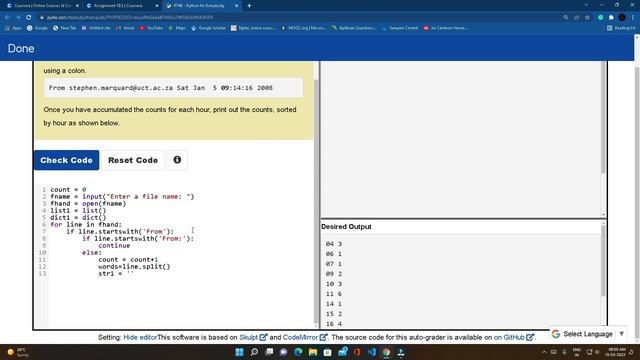The image size is (640, 360).
Task: Close the Python for Everybody tab
Action: tap(236, 6)
